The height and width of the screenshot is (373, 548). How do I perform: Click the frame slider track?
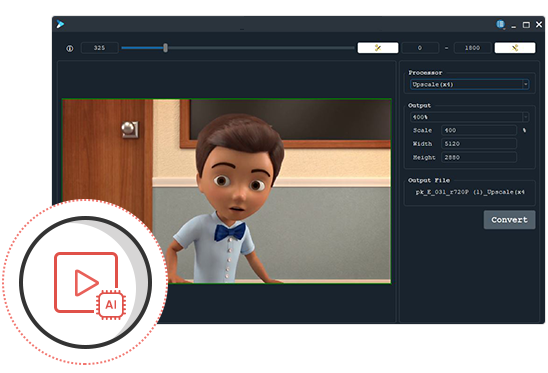[x=238, y=48]
